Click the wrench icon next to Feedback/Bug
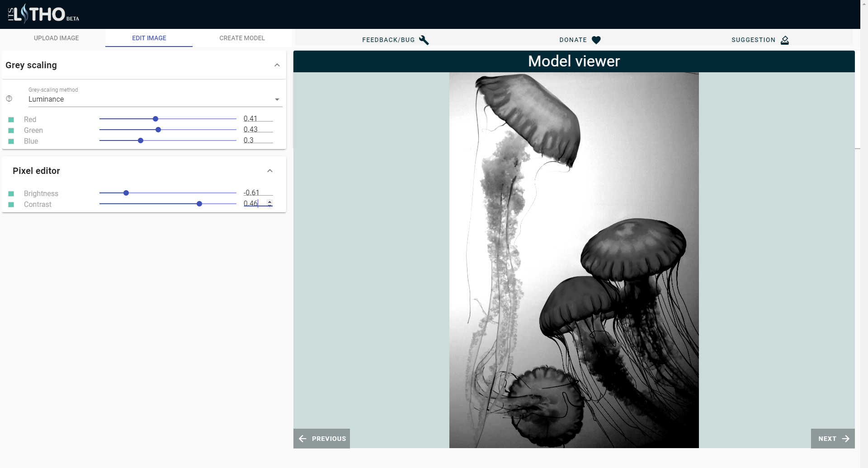 point(424,40)
